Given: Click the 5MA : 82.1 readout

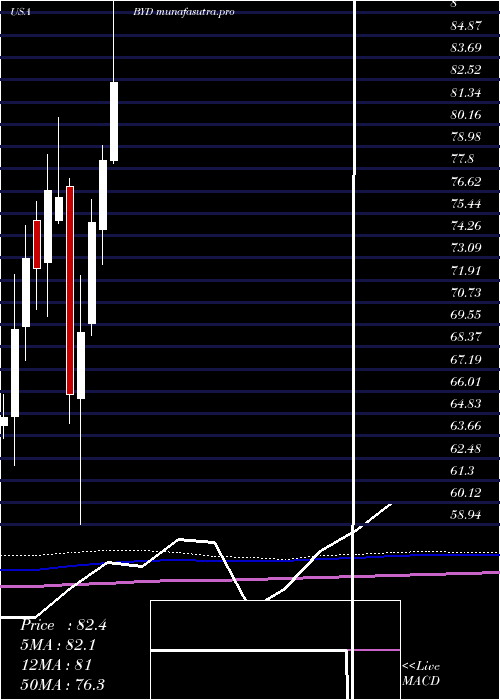Looking at the screenshot, I should tap(58, 645).
